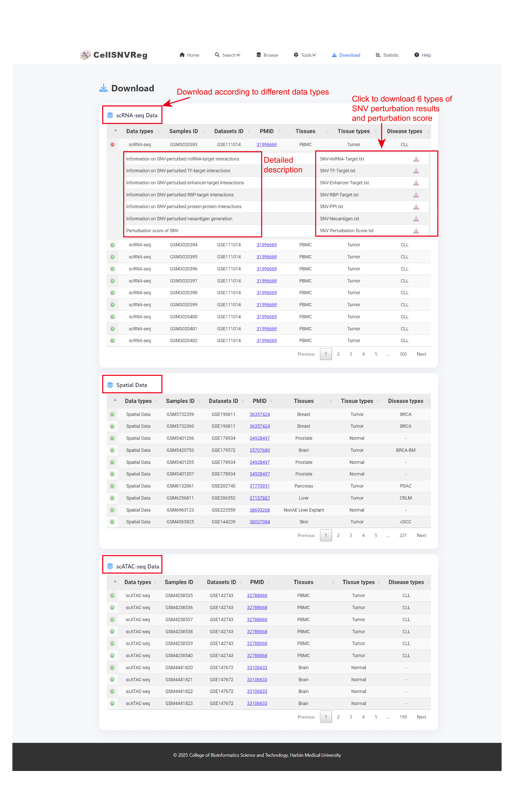Download the SNV-Enhancer-Target.txt file
The image size is (514, 812).
pyautogui.click(x=416, y=183)
